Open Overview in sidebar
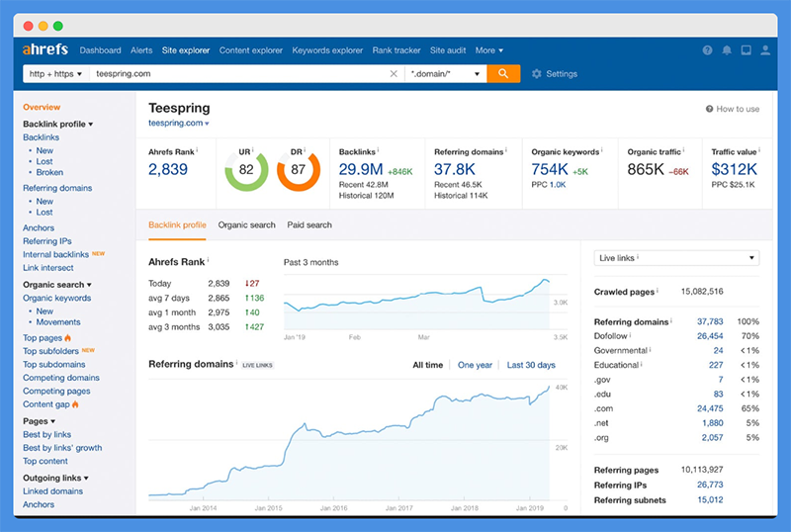Image resolution: width=791 pixels, height=532 pixels. pyautogui.click(x=42, y=107)
